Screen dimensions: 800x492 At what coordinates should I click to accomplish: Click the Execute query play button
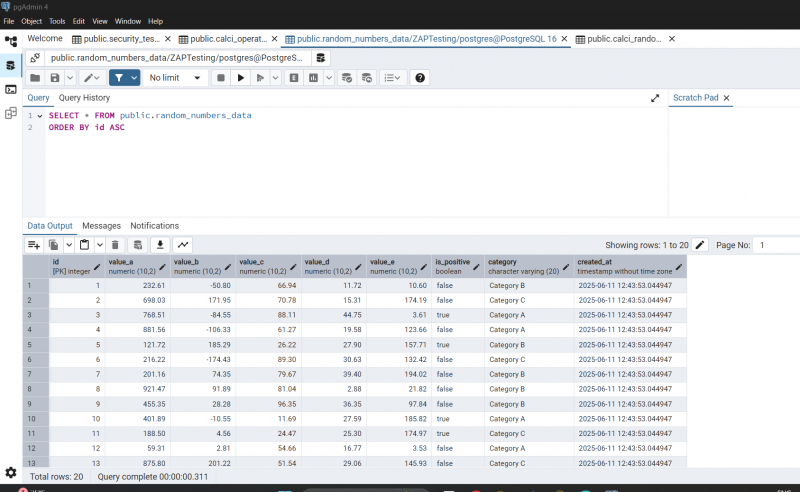240,77
